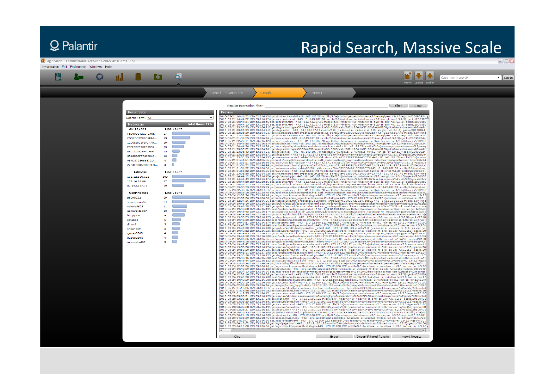This screenshot has height=392, width=555.
Task: Open the globe map application icon
Action: (100, 77)
